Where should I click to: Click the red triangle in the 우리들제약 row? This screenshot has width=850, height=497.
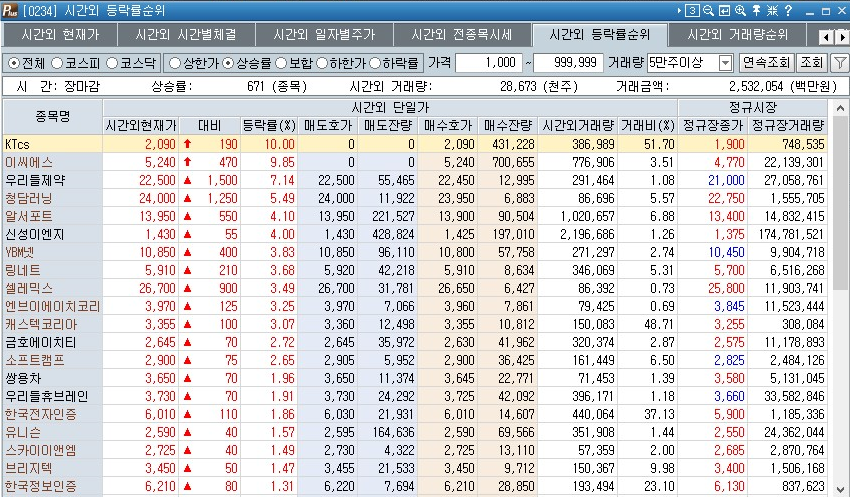[188, 180]
